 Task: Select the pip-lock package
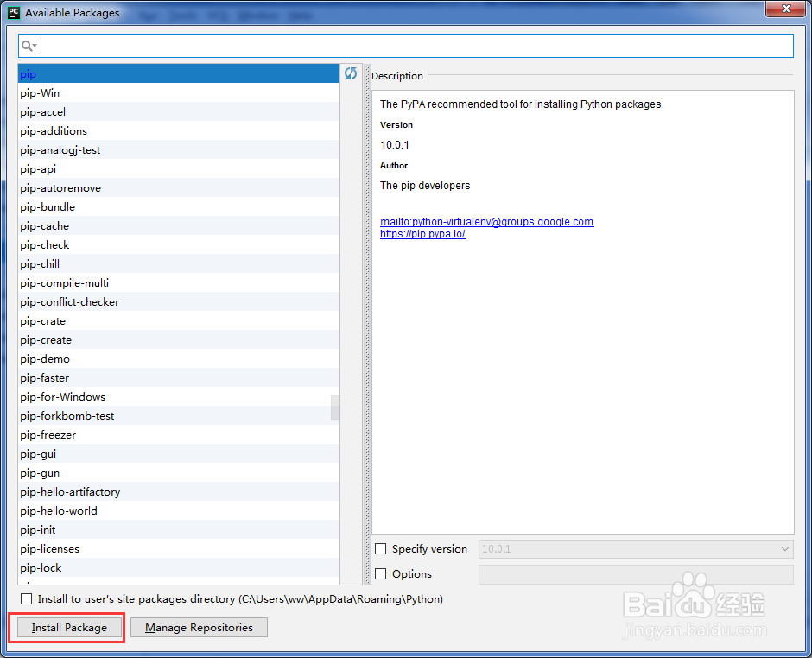pos(179,568)
